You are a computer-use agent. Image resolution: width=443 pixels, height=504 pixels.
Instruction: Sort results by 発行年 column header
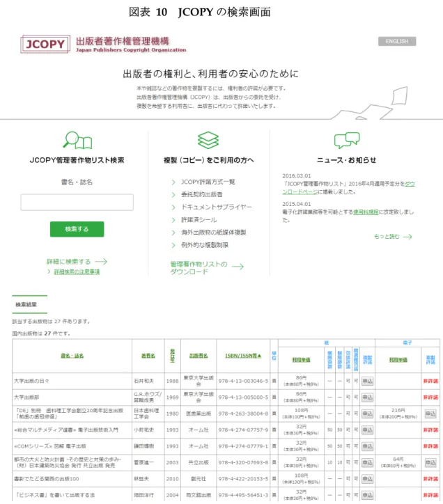[173, 356]
